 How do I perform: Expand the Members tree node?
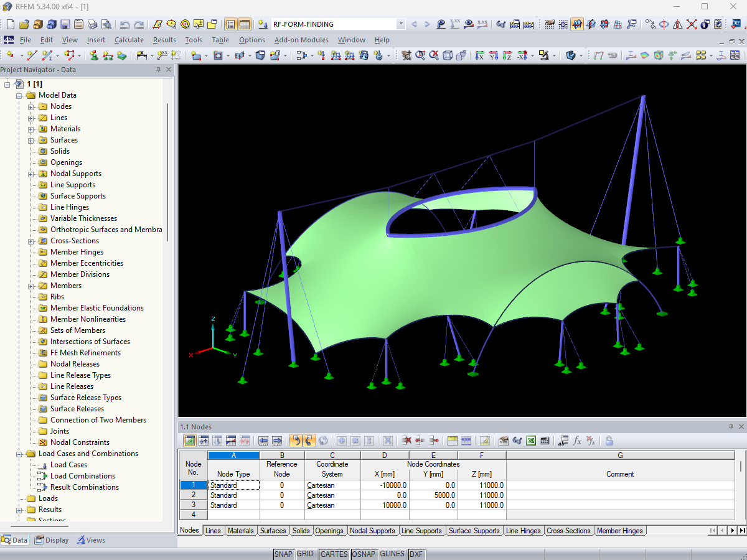(x=31, y=286)
